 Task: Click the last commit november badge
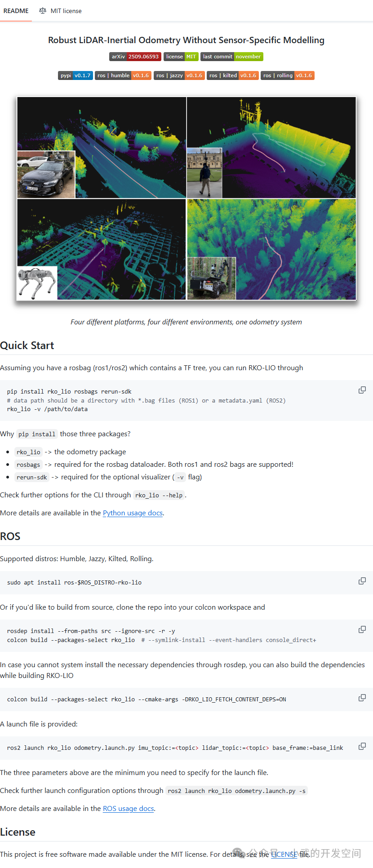point(232,57)
